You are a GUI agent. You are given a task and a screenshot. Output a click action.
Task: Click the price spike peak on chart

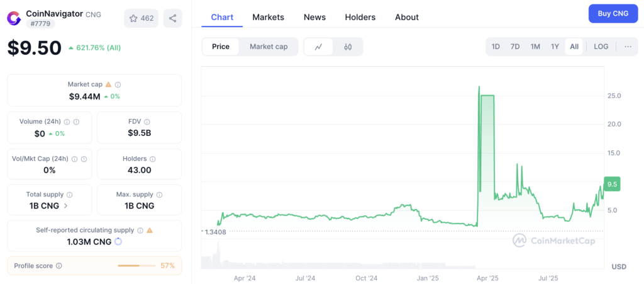[479, 87]
